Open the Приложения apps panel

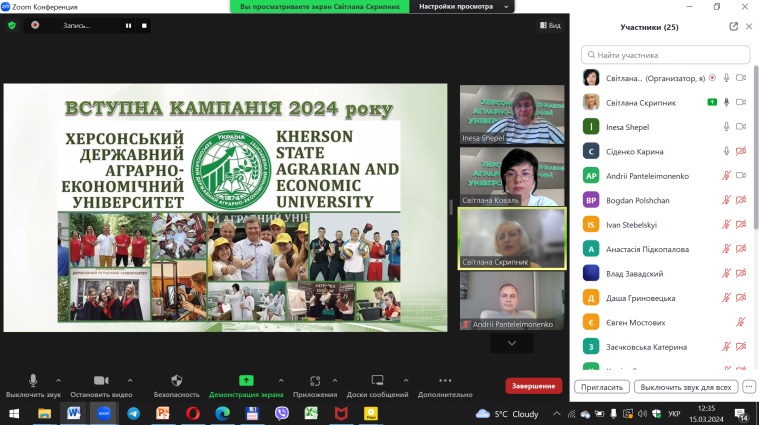pyautogui.click(x=315, y=386)
